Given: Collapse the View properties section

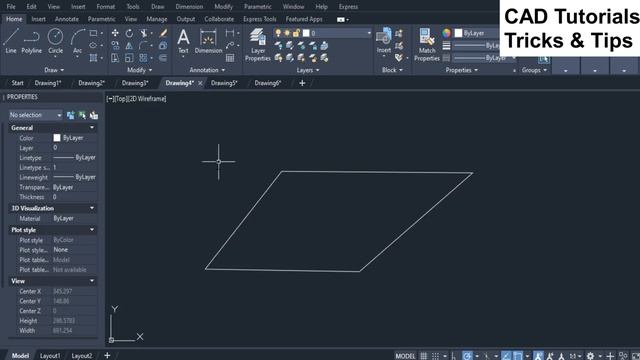Looking at the screenshot, I should [92, 281].
